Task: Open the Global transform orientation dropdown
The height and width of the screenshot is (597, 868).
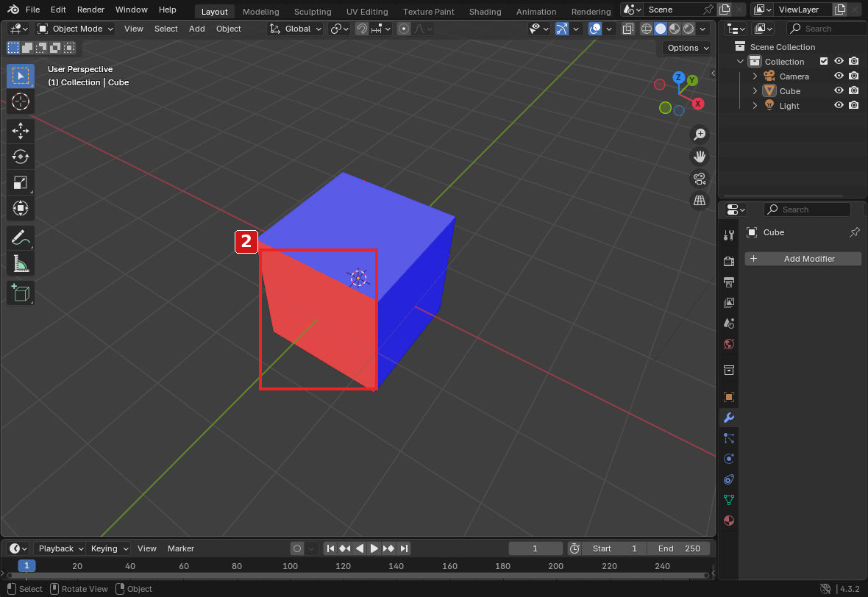Action: point(295,29)
